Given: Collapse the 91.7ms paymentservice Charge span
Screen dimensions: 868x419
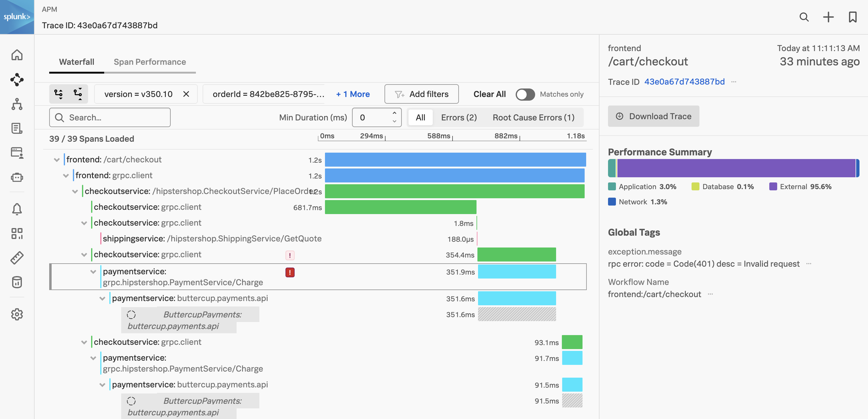Looking at the screenshot, I should (93, 358).
